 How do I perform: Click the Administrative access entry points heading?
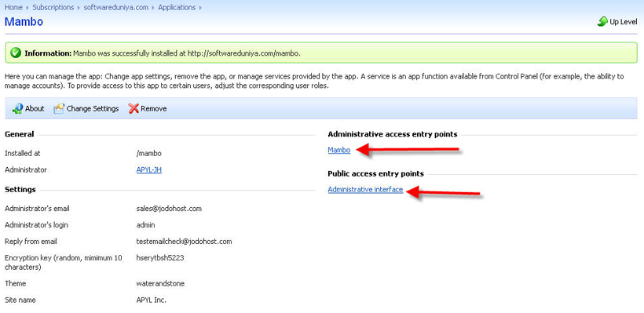coord(393,134)
